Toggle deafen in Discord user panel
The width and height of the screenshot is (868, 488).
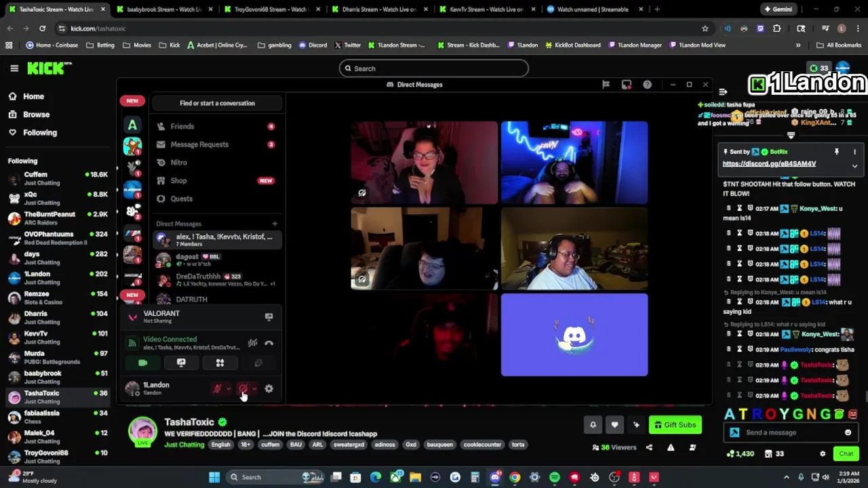pos(243,389)
